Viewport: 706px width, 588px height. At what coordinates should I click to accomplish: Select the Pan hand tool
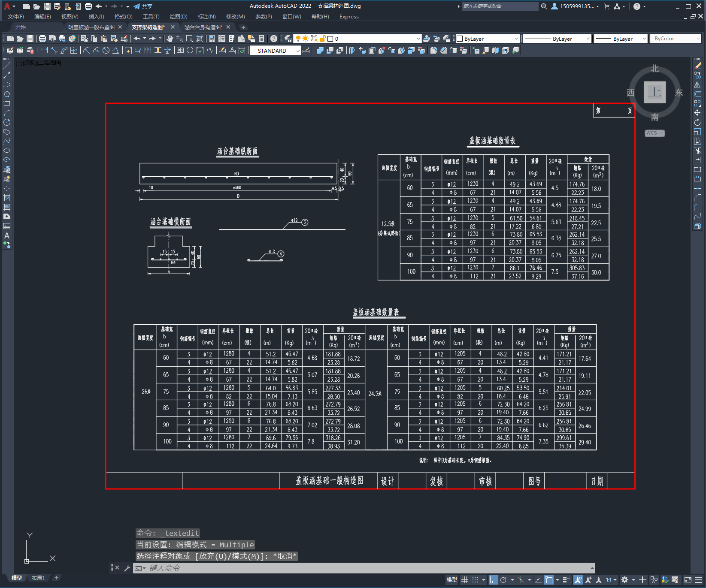170,39
